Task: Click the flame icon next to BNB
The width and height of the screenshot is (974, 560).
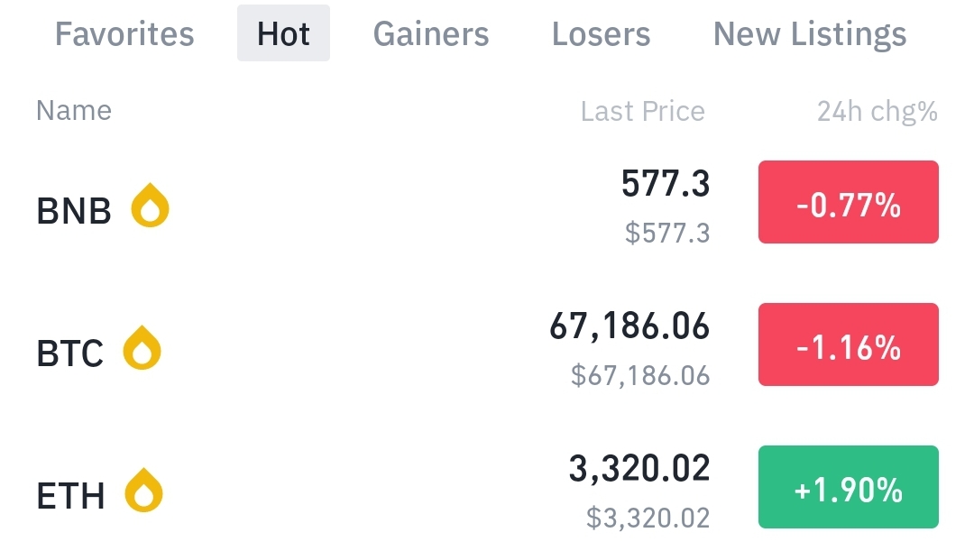Action: (150, 206)
